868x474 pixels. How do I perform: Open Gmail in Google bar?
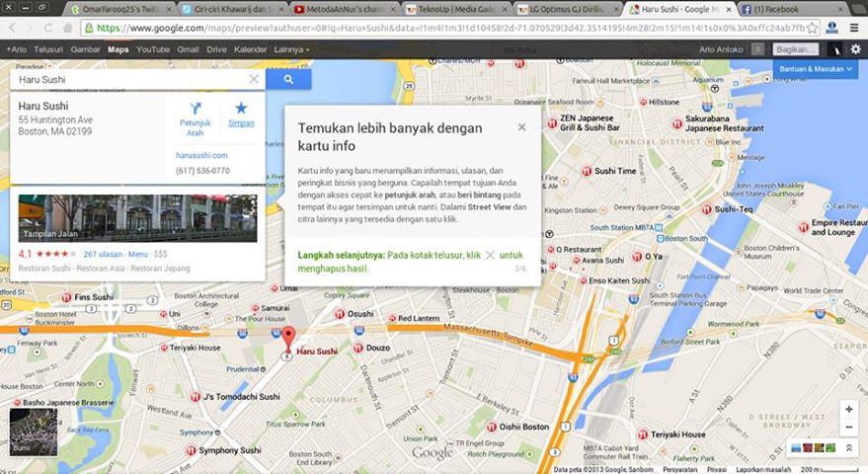pyautogui.click(x=188, y=49)
